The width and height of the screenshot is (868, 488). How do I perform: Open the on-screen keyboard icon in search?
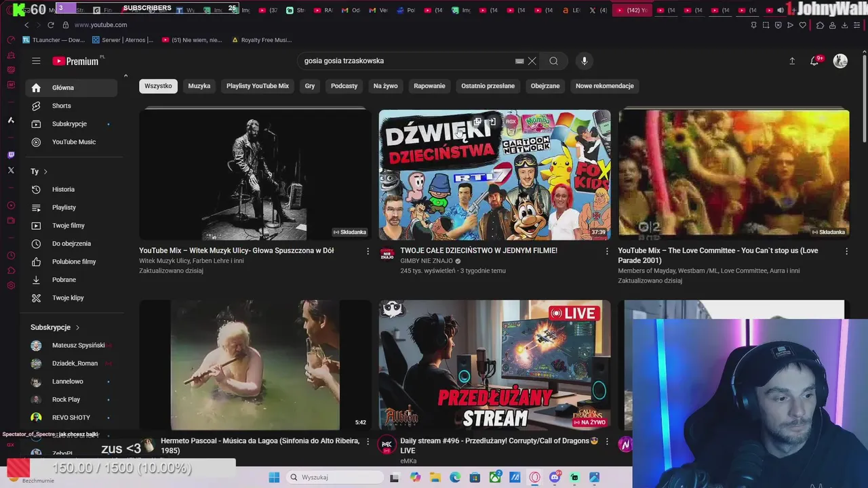tap(519, 61)
